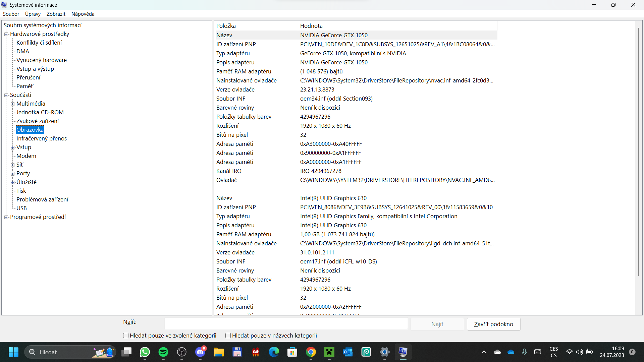Expand the Úložiště tree node
The height and width of the screenshot is (362, 644).
tap(12, 182)
